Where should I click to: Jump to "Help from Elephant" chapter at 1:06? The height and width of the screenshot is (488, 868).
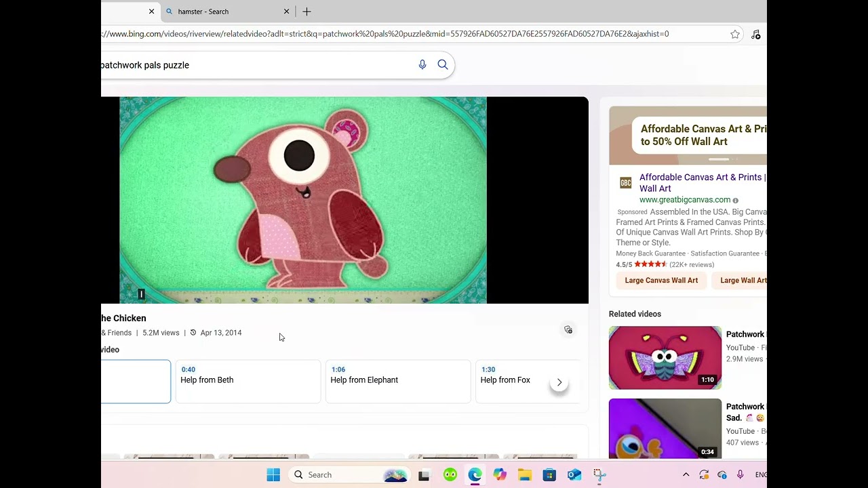click(x=398, y=382)
